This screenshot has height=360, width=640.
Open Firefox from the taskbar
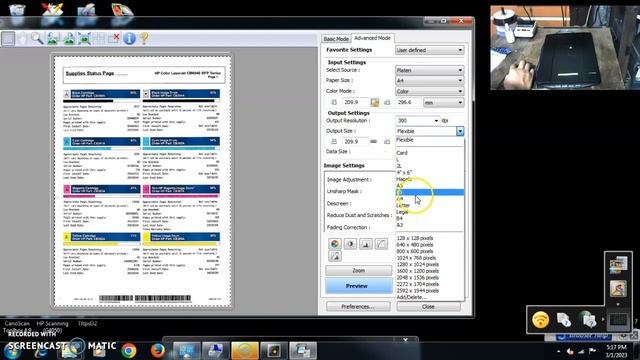[x=158, y=351]
